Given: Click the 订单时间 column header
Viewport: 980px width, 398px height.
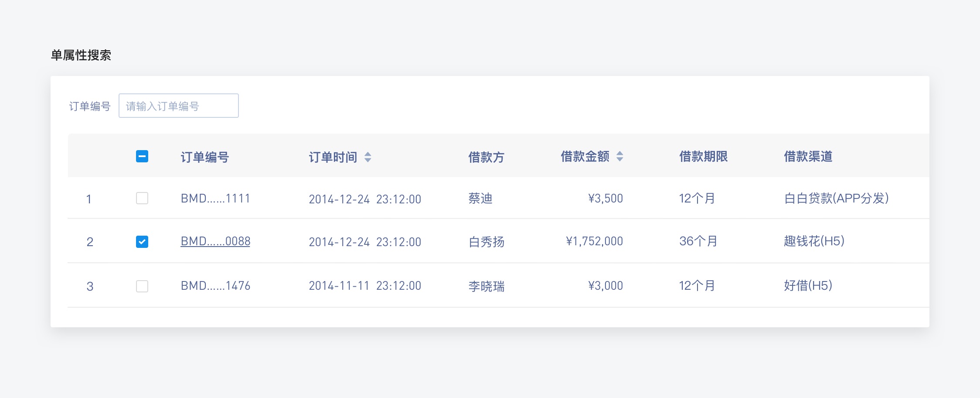Looking at the screenshot, I should [333, 157].
